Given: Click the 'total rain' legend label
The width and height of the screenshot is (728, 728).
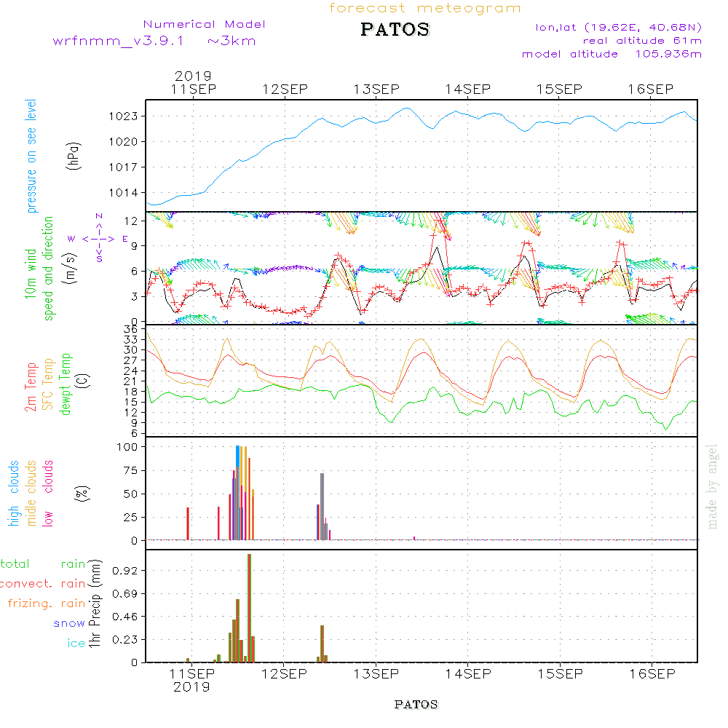Looking at the screenshot, I should pos(43,564).
